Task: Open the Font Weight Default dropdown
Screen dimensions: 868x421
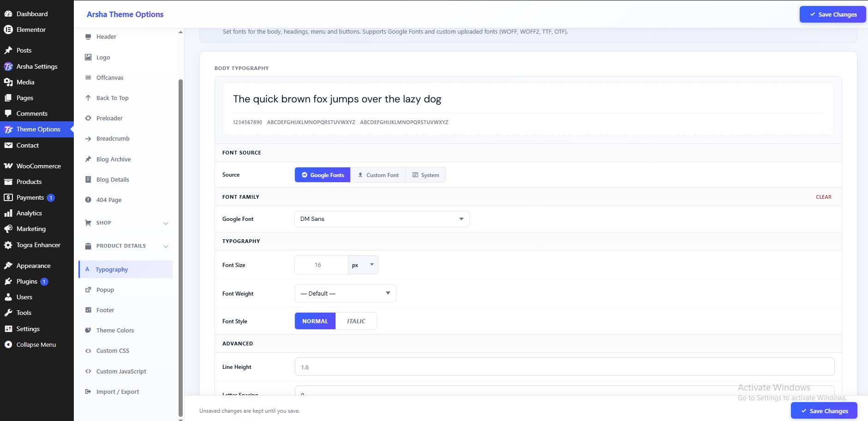Action: click(x=345, y=293)
